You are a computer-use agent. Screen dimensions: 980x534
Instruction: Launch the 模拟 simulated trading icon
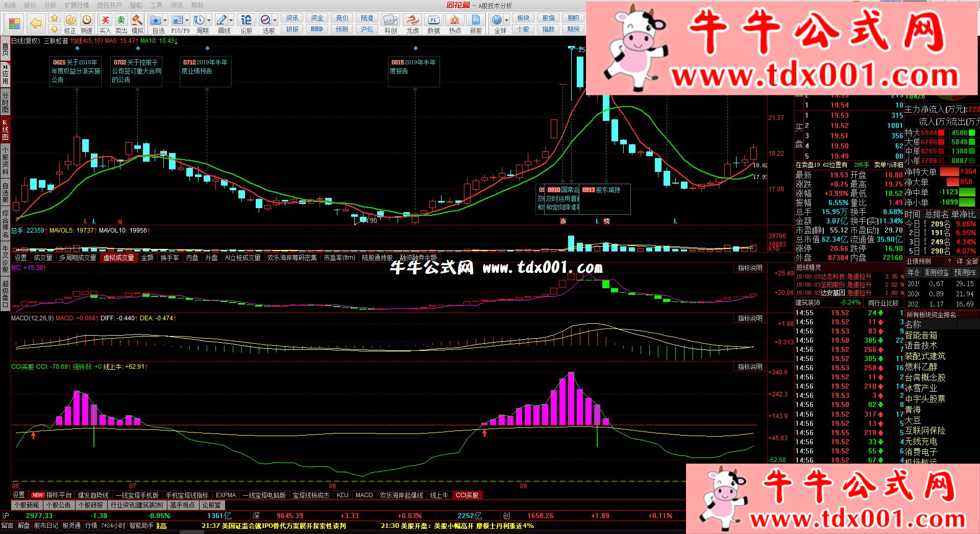coord(137,23)
